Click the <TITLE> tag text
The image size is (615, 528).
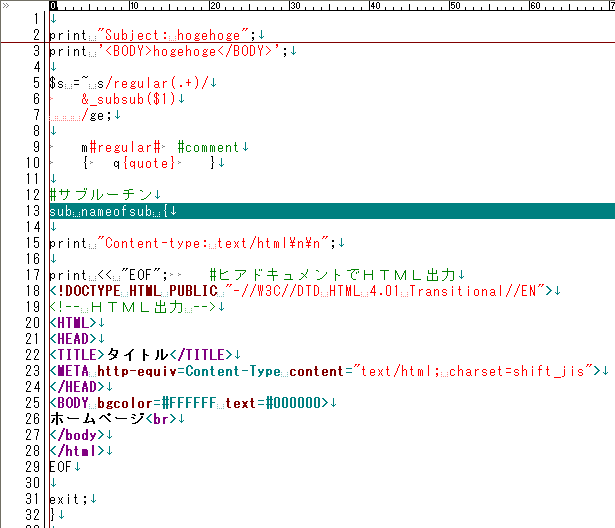(77, 354)
